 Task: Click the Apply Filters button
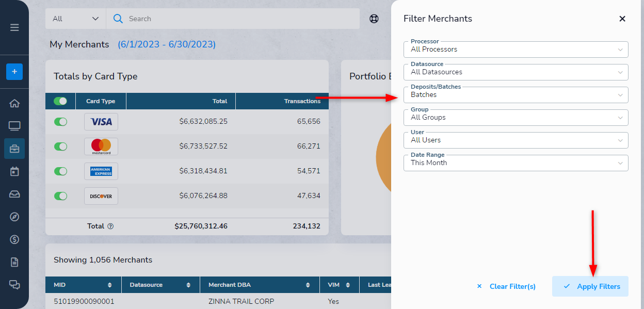(590, 286)
